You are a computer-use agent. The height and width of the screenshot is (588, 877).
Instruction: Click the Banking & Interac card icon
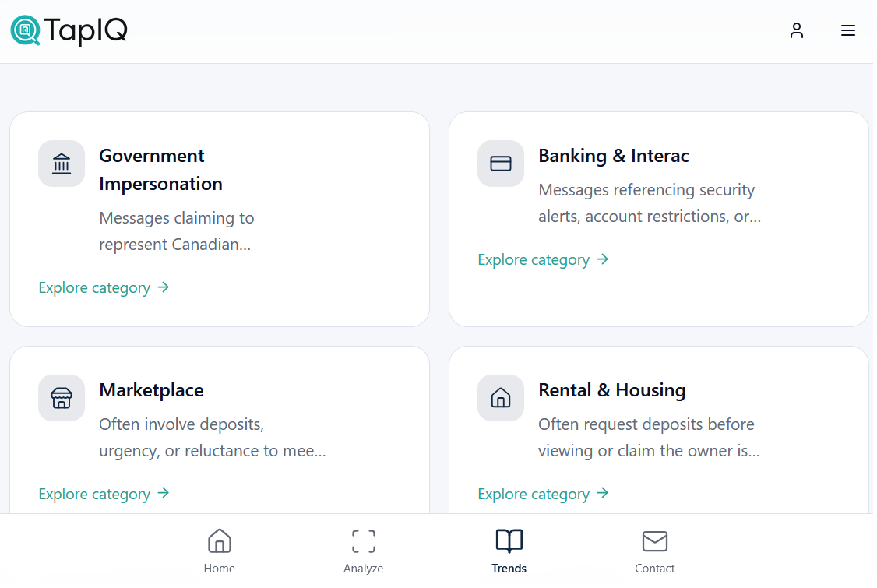[501, 164]
